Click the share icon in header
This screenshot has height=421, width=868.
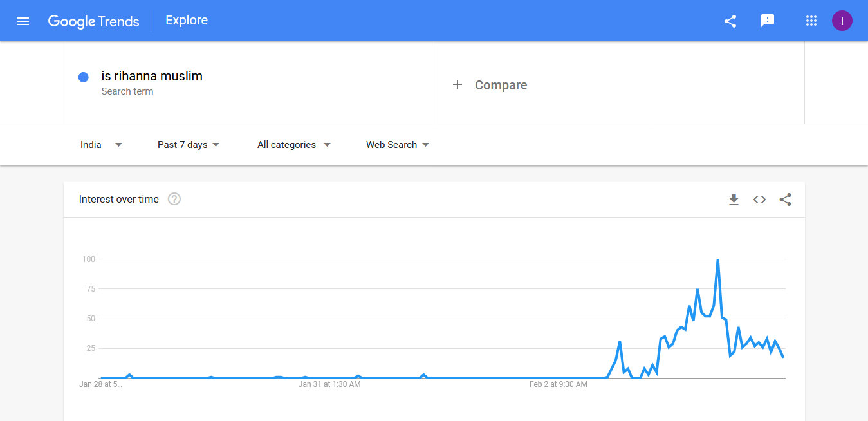[730, 21]
